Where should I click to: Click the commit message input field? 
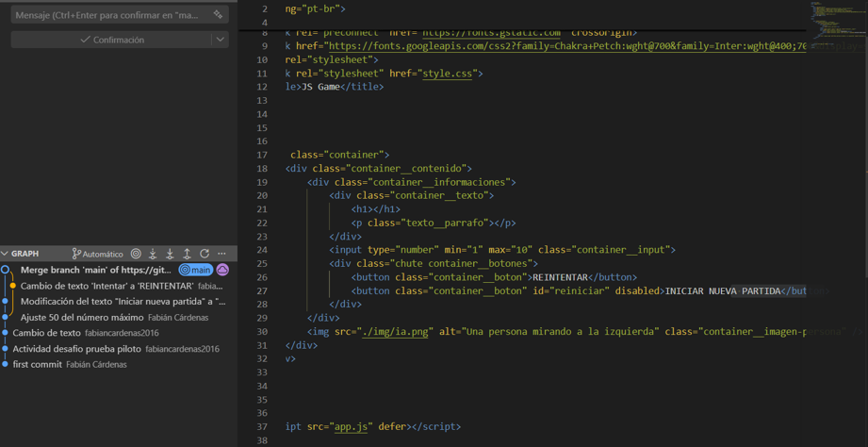(x=120, y=15)
